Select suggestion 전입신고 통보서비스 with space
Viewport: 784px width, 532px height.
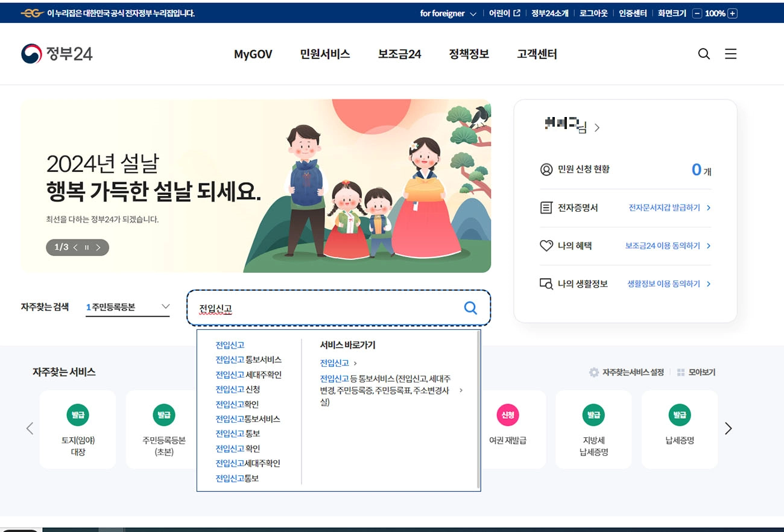(248, 359)
